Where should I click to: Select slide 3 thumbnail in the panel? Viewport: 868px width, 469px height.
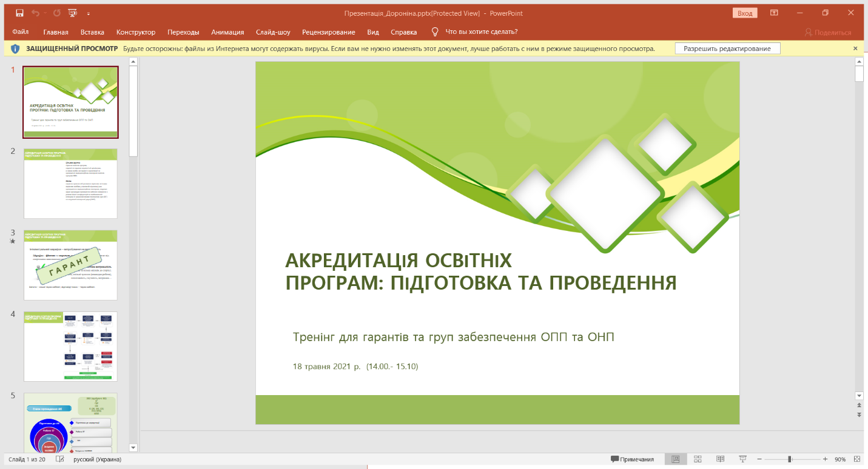pyautogui.click(x=70, y=265)
